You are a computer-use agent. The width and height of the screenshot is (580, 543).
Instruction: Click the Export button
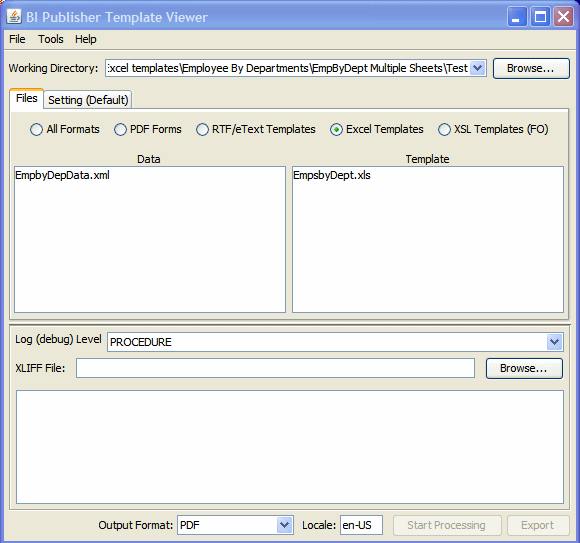(x=538, y=525)
